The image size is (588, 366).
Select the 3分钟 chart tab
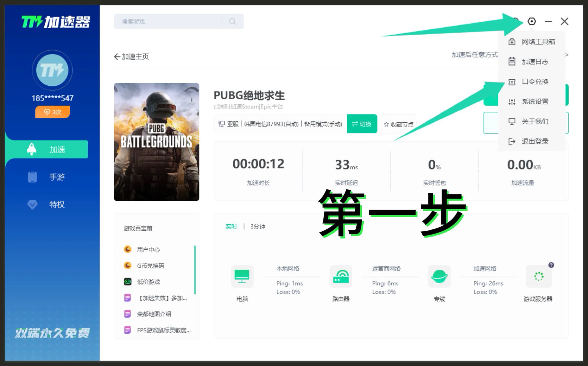pos(258,226)
